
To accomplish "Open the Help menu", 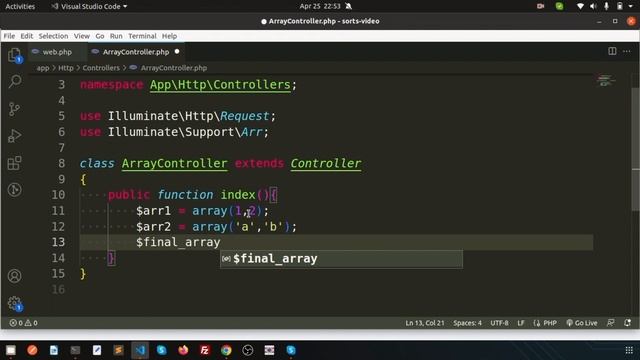I will coord(169,36).
